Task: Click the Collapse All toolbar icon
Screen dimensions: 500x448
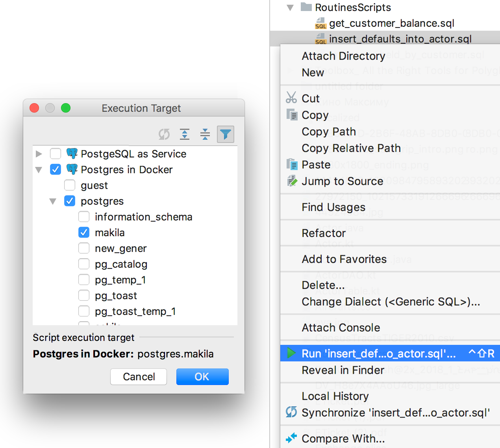Action: (x=205, y=135)
